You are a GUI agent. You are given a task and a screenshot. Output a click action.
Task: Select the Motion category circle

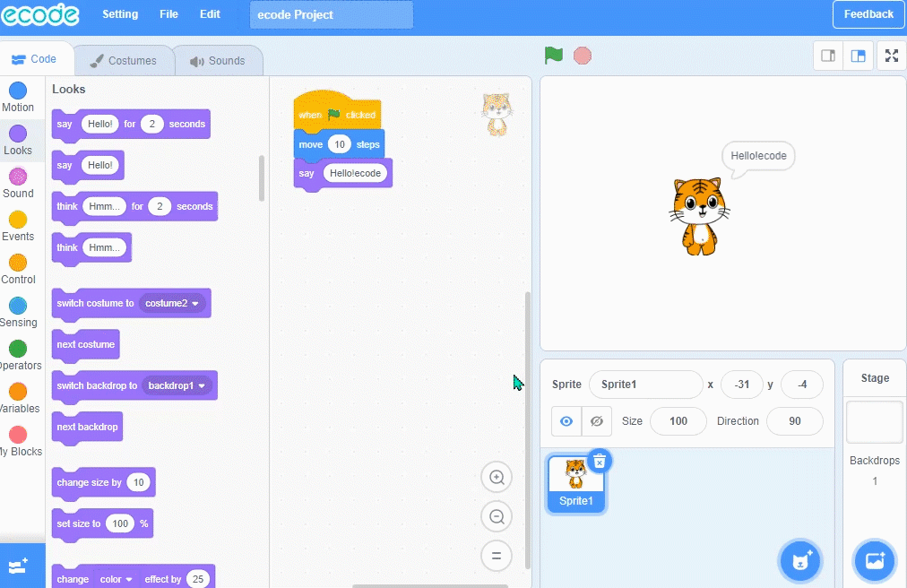click(18, 91)
